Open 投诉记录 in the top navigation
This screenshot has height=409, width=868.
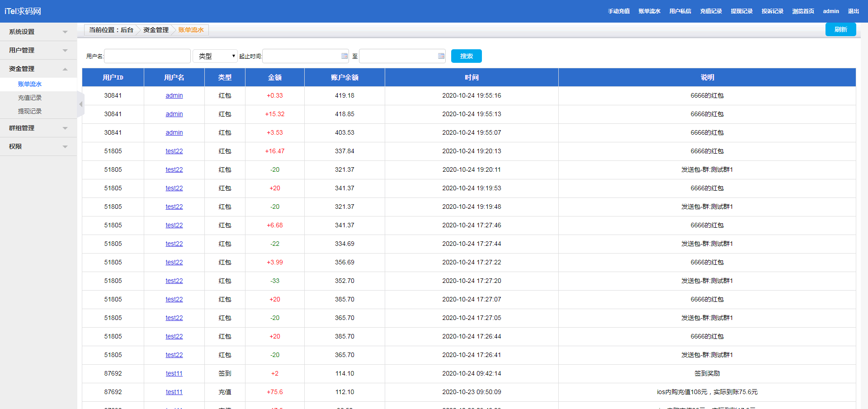click(x=772, y=11)
